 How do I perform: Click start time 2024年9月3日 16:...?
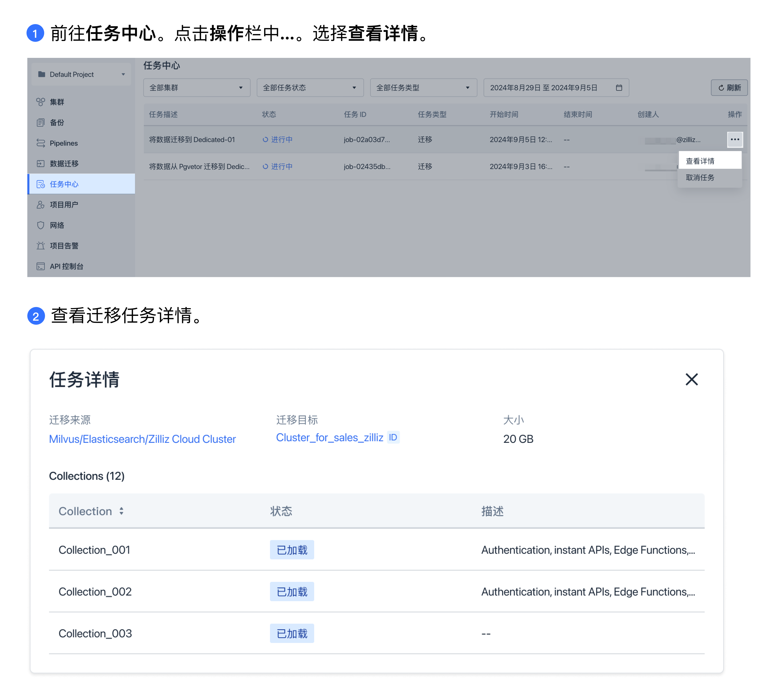click(521, 167)
